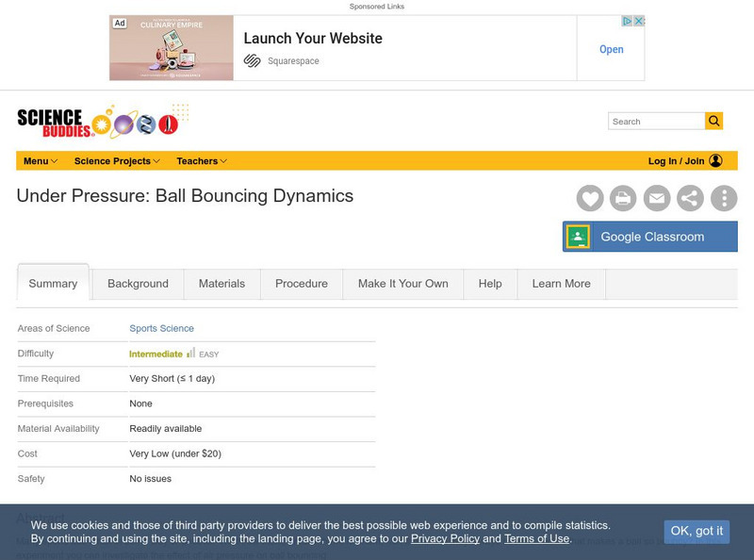Open the Privacy Policy link
The width and height of the screenshot is (754, 560).
click(445, 538)
